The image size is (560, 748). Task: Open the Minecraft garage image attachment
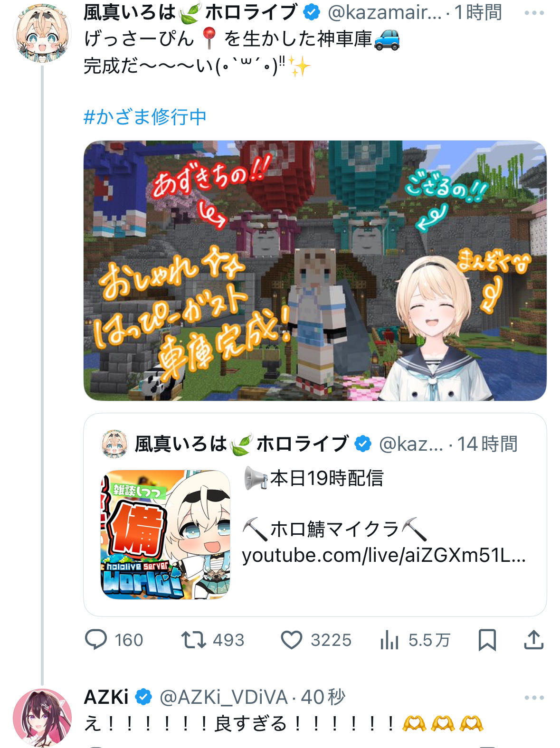click(x=315, y=270)
